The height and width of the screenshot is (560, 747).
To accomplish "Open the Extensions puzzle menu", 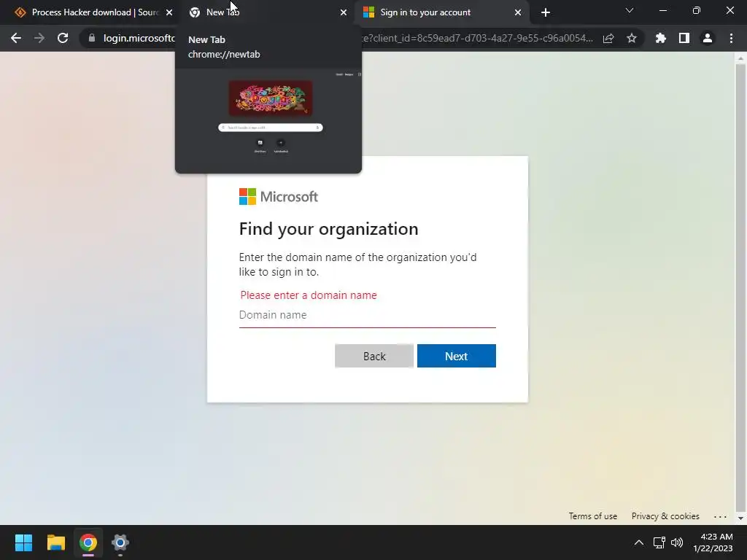I will tap(661, 38).
